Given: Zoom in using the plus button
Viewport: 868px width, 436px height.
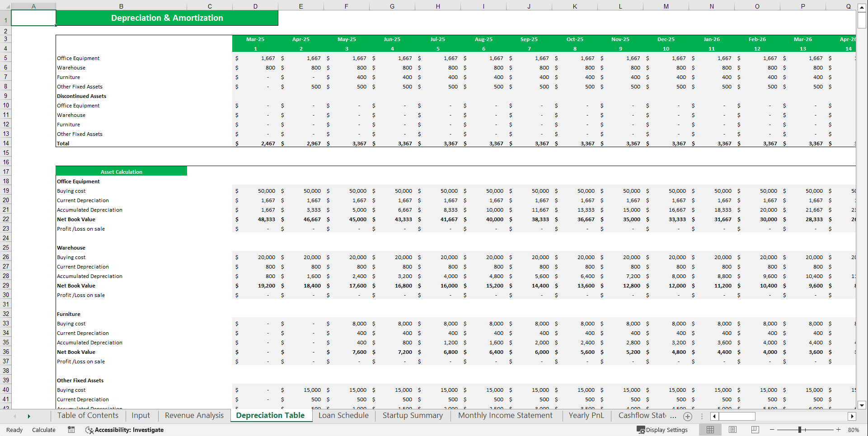Looking at the screenshot, I should (838, 430).
